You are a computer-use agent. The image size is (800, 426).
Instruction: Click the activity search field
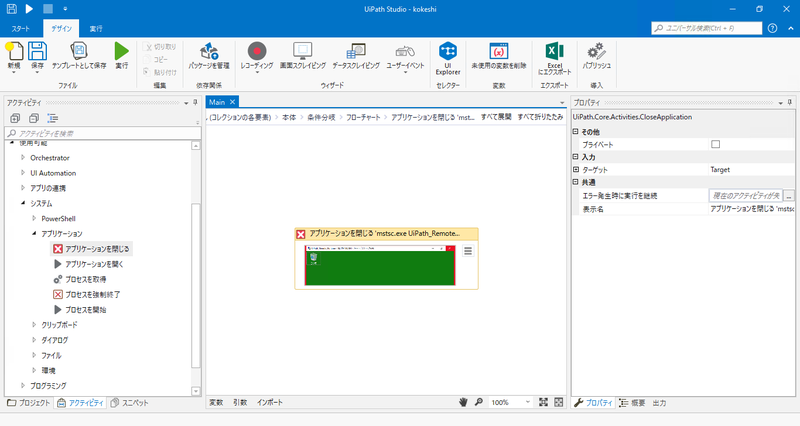click(x=104, y=133)
